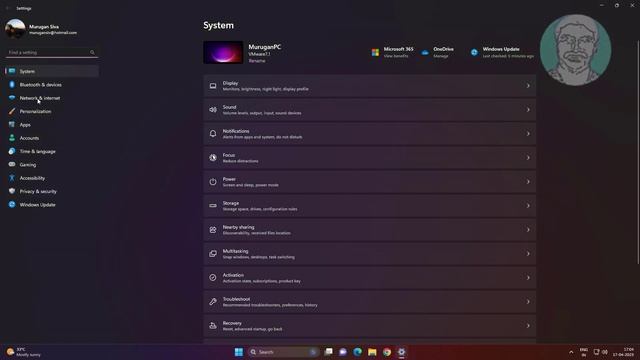
Task: Click Windows Update last checked text
Action: pos(508,56)
